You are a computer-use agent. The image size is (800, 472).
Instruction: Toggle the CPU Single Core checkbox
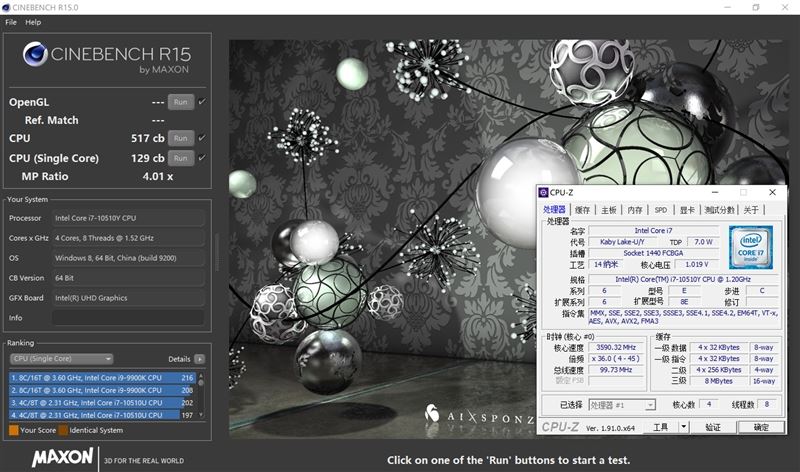click(x=202, y=158)
